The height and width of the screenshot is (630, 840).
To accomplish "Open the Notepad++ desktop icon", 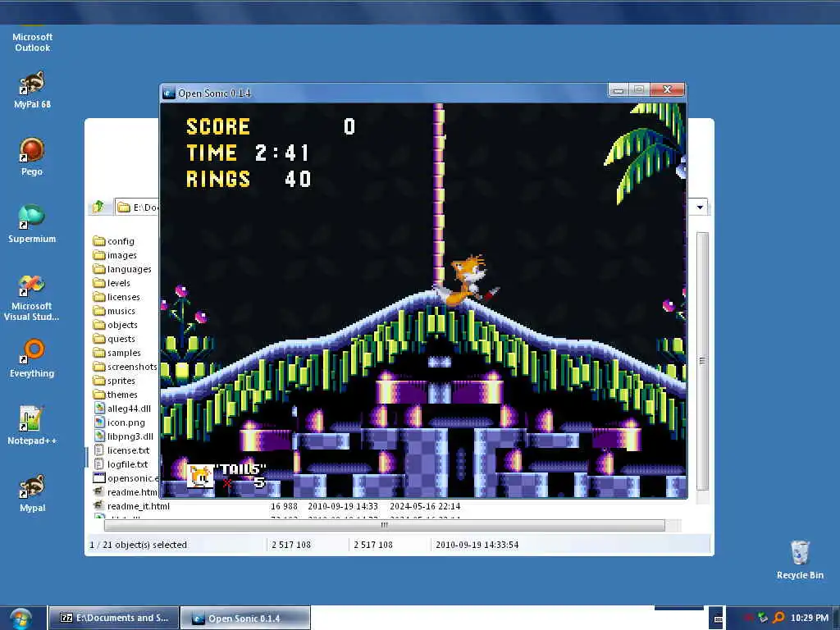I will point(32,426).
